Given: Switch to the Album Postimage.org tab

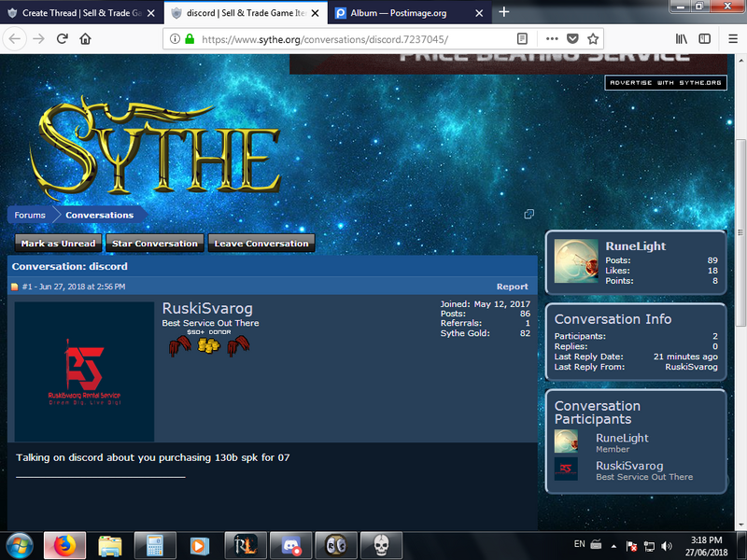Looking at the screenshot, I should coord(411,13).
